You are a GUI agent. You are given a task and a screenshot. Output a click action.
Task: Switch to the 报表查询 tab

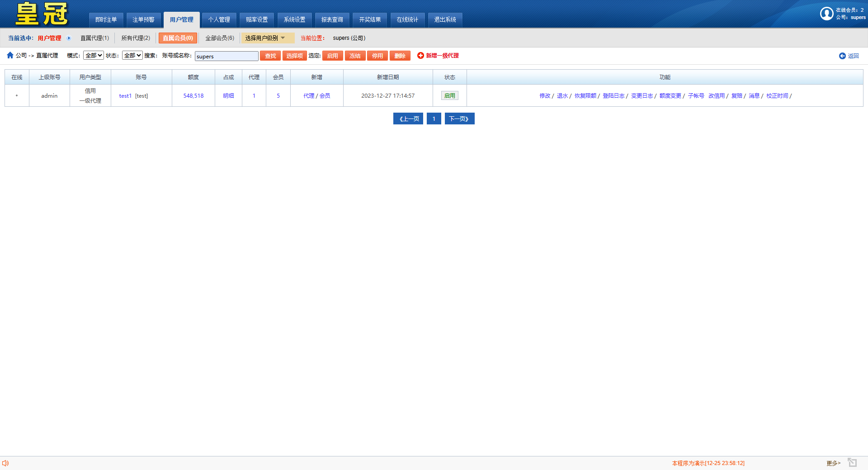[x=332, y=20]
